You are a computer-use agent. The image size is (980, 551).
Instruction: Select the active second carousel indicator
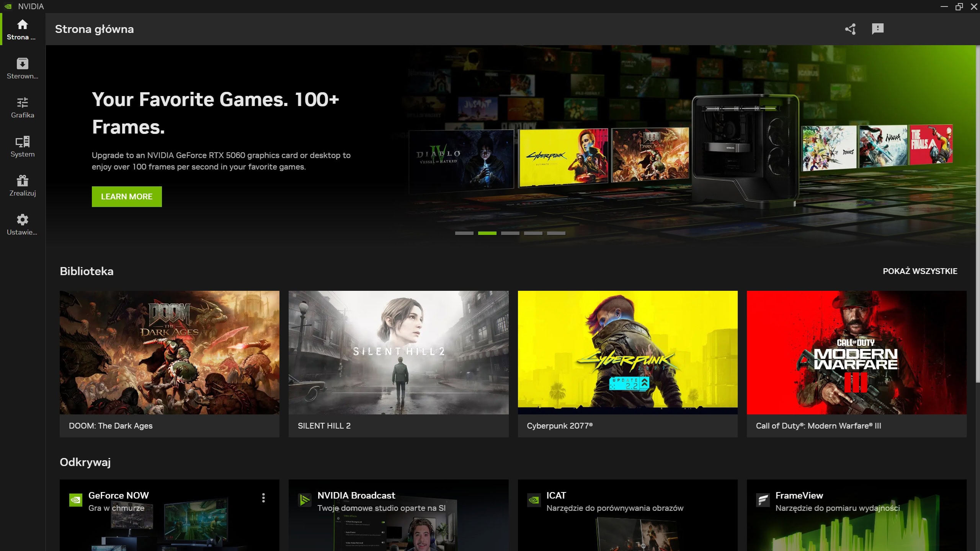pos(487,233)
